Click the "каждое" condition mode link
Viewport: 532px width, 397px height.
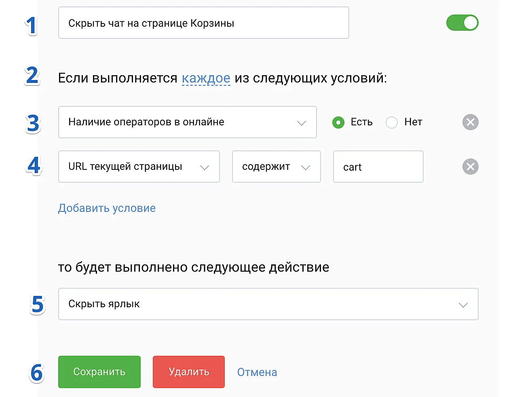[x=206, y=78]
